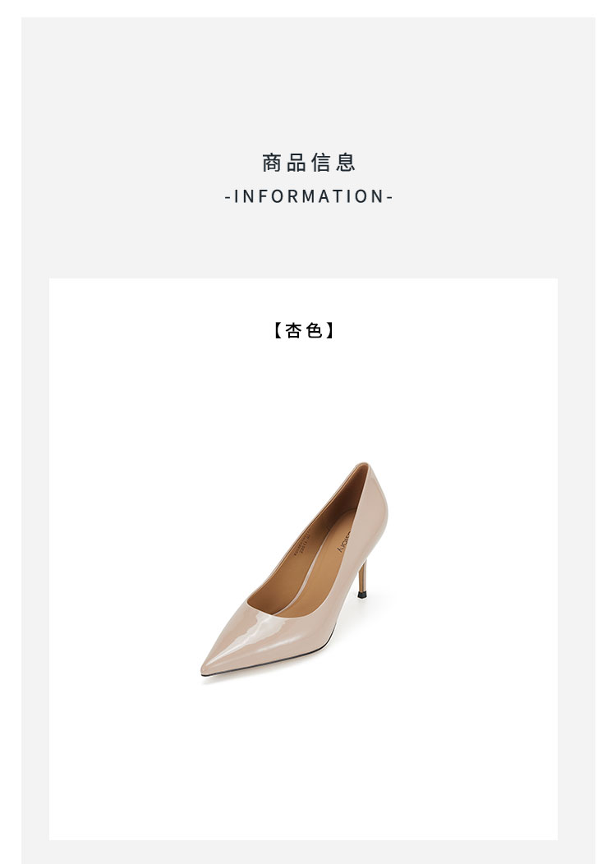
Task: Open the apricot high-heel shoe image
Action: tap(294, 572)
